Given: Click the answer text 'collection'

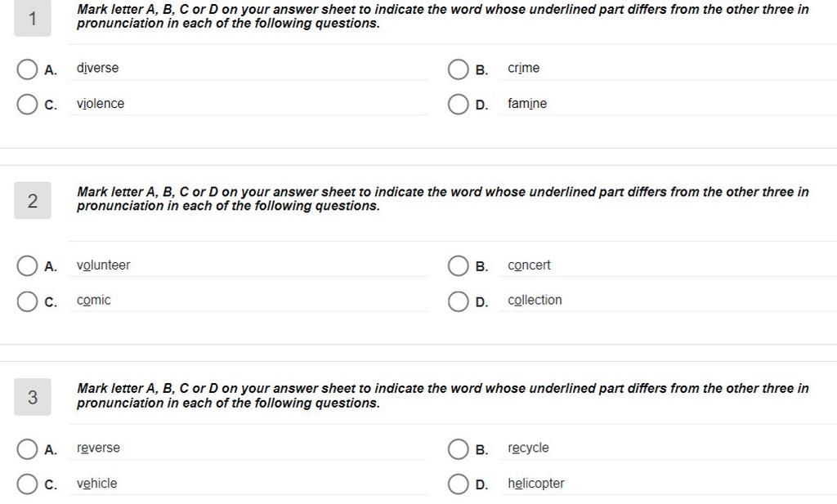Looking at the screenshot, I should [535, 301].
